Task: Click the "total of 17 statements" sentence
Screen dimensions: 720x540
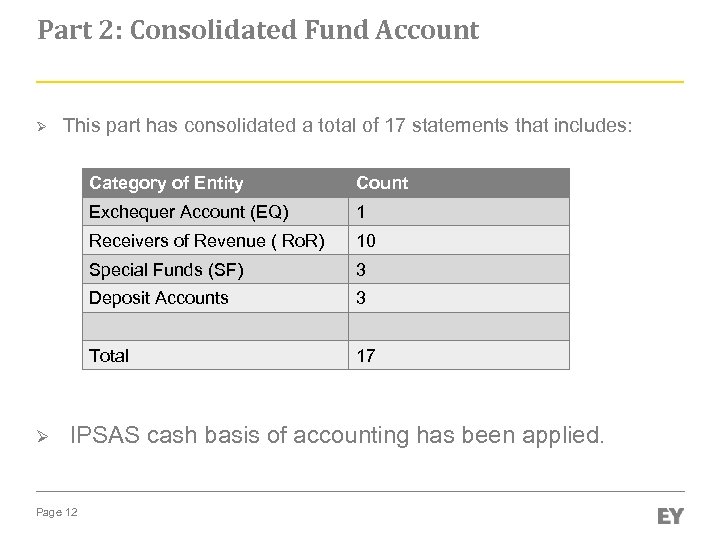Action: (x=347, y=126)
